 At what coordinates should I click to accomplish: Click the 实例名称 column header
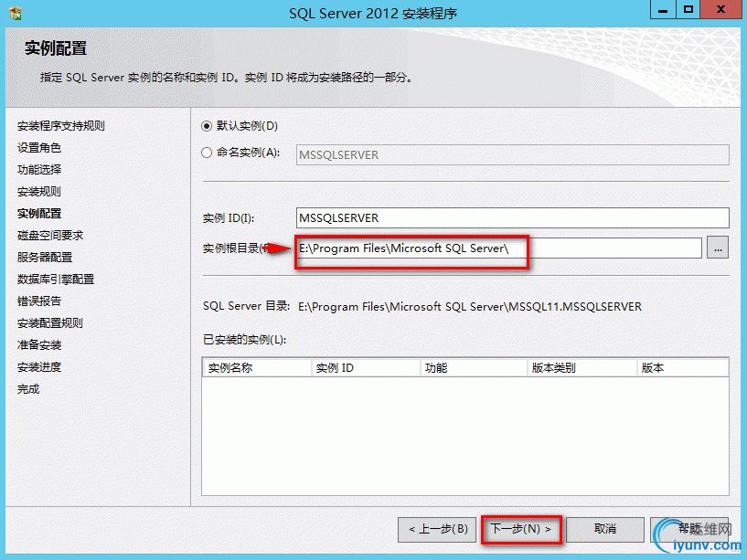pyautogui.click(x=257, y=367)
